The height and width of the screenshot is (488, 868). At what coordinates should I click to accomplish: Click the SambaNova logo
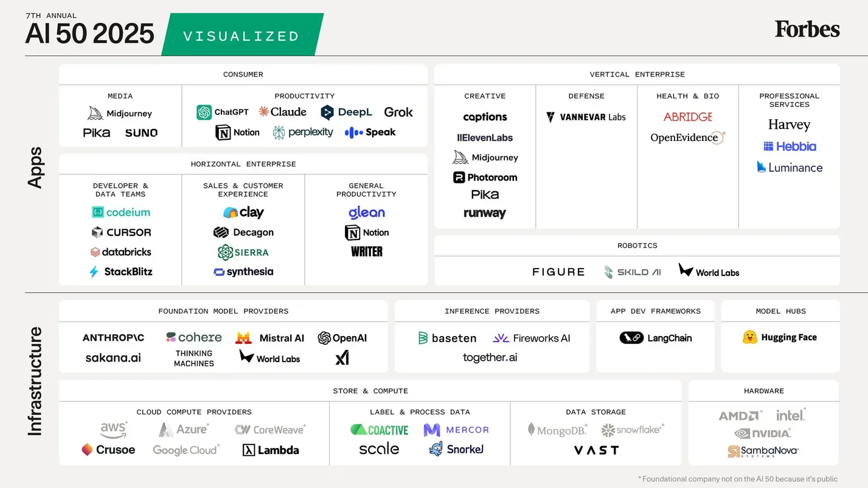pos(763,452)
